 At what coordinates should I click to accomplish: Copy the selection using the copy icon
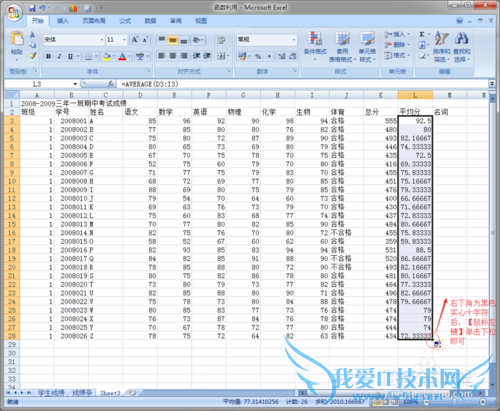pyautogui.click(x=32, y=45)
